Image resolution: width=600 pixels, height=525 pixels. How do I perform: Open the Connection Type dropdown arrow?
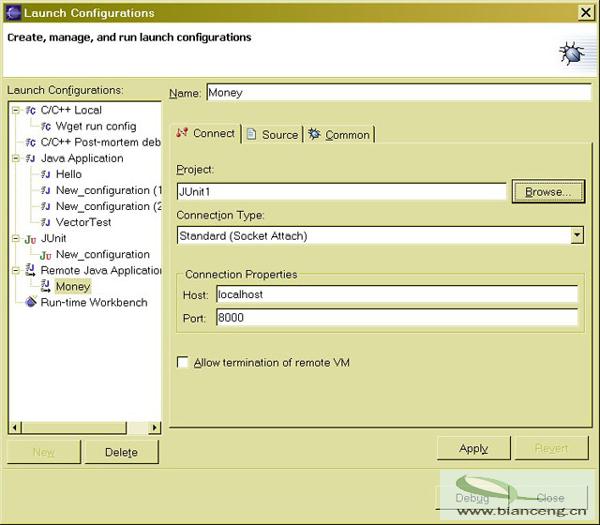[577, 235]
